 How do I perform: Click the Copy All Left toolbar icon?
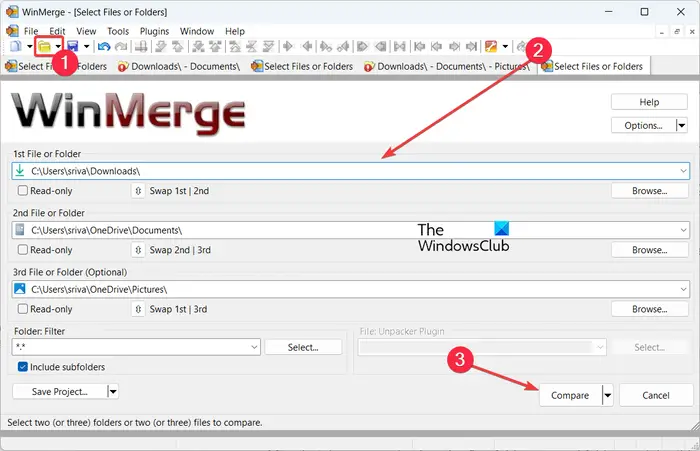click(x=380, y=46)
